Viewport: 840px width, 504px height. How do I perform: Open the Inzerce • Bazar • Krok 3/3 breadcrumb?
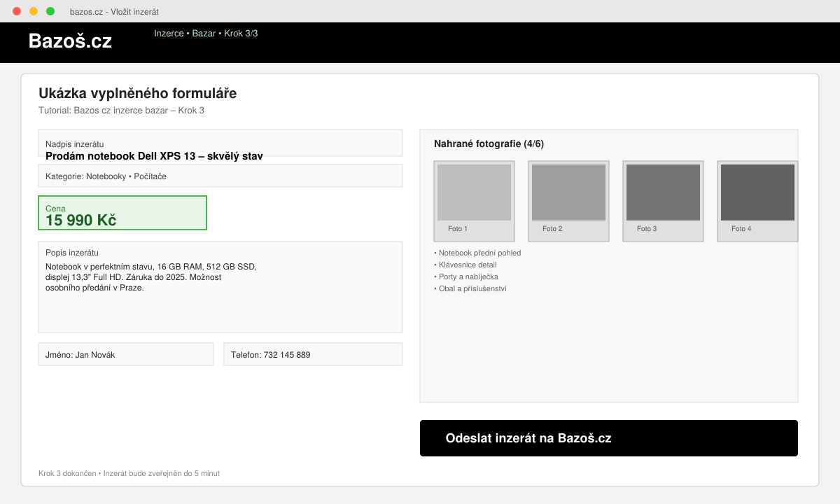point(206,34)
